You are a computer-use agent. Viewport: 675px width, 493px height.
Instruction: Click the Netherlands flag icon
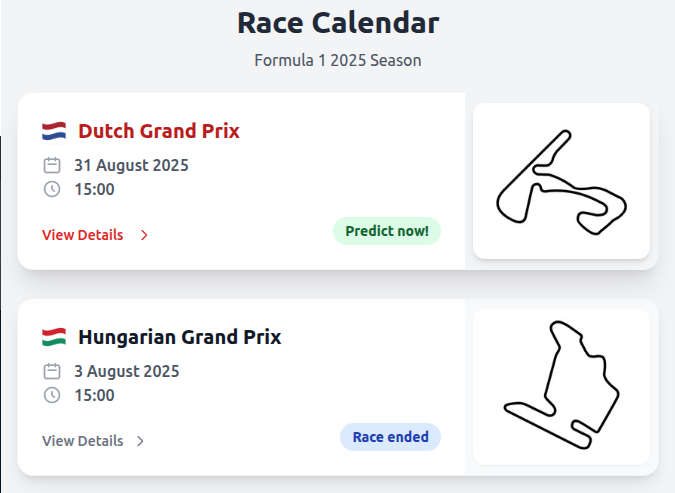click(54, 131)
